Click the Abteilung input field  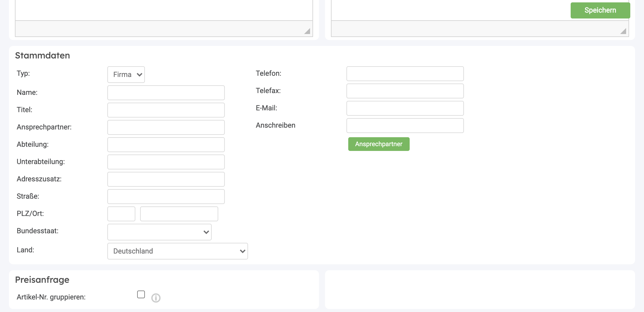(166, 145)
